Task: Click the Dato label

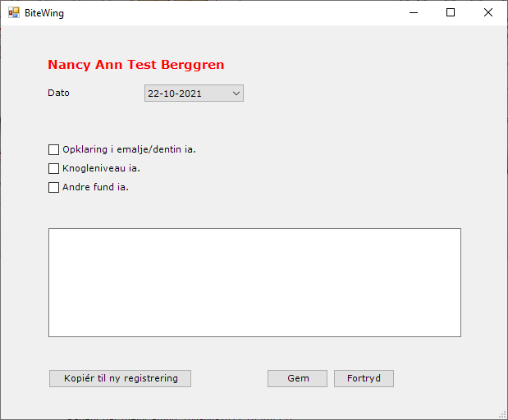Action: click(x=58, y=93)
